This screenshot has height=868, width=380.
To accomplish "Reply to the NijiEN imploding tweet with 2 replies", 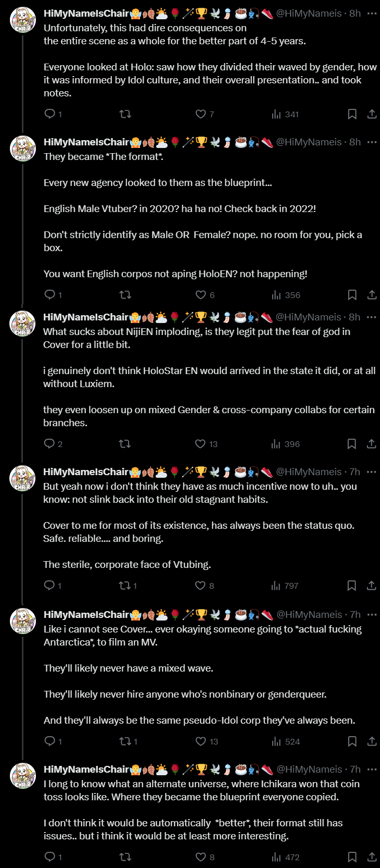I will [x=49, y=444].
